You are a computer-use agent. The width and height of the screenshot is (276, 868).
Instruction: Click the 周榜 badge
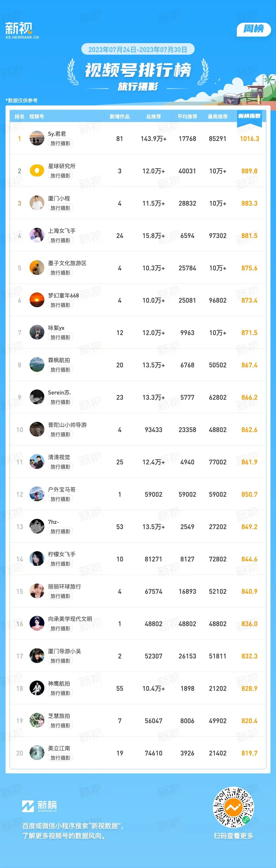(253, 29)
